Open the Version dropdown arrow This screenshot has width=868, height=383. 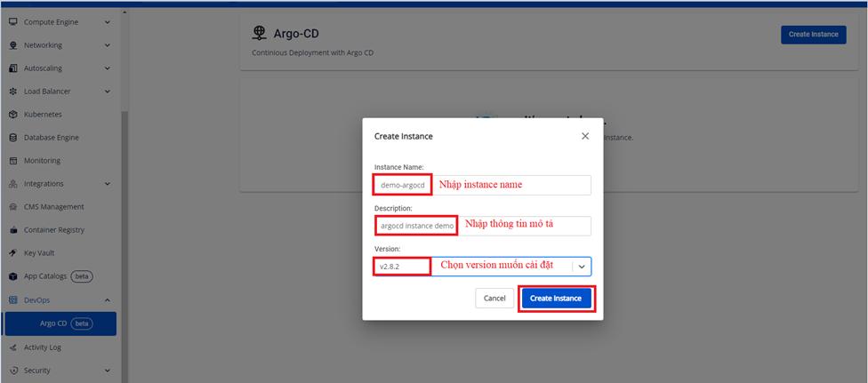tap(582, 266)
